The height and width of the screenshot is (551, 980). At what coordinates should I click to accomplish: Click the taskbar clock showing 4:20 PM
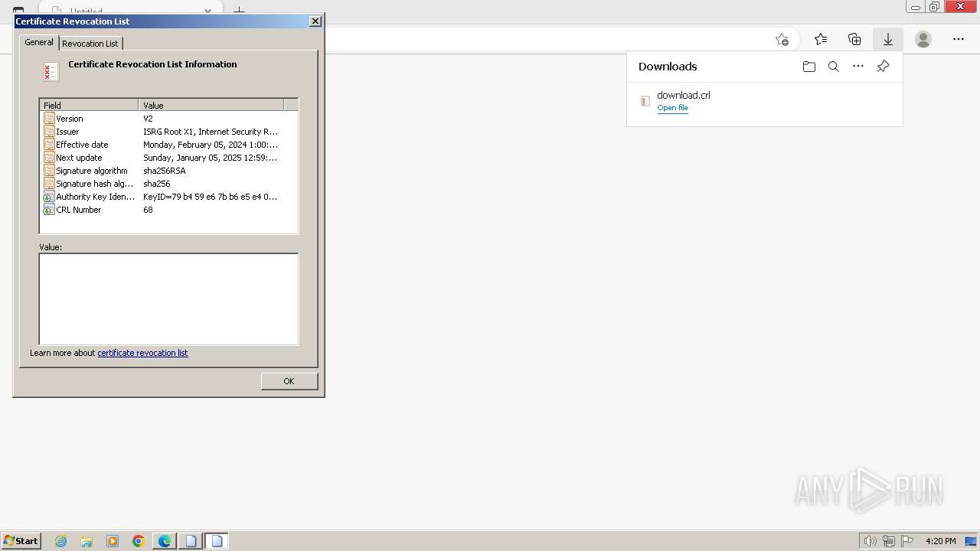(940, 541)
